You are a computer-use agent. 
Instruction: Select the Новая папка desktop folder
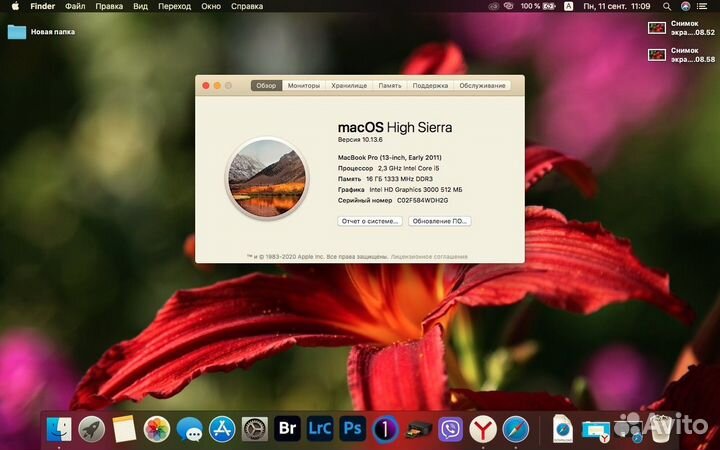click(x=41, y=32)
